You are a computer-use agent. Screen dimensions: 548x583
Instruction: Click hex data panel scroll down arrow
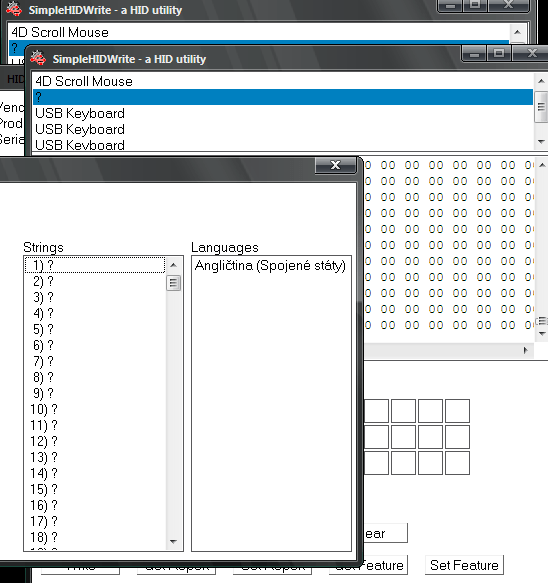click(x=542, y=334)
